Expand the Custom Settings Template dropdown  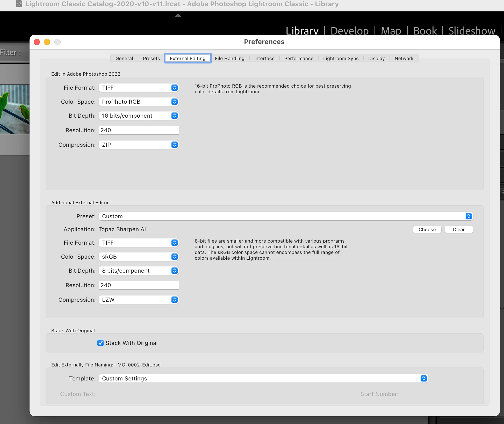pos(263,378)
